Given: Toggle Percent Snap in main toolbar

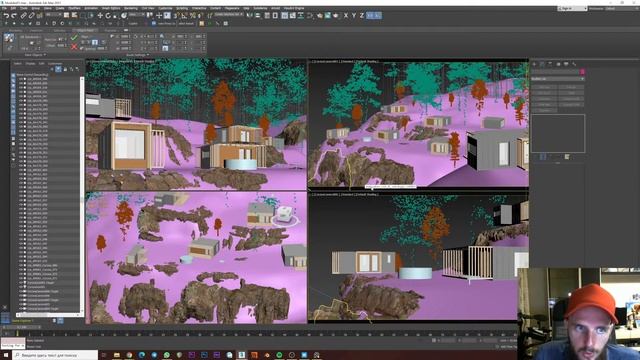Looking at the screenshot, I should 193,16.
